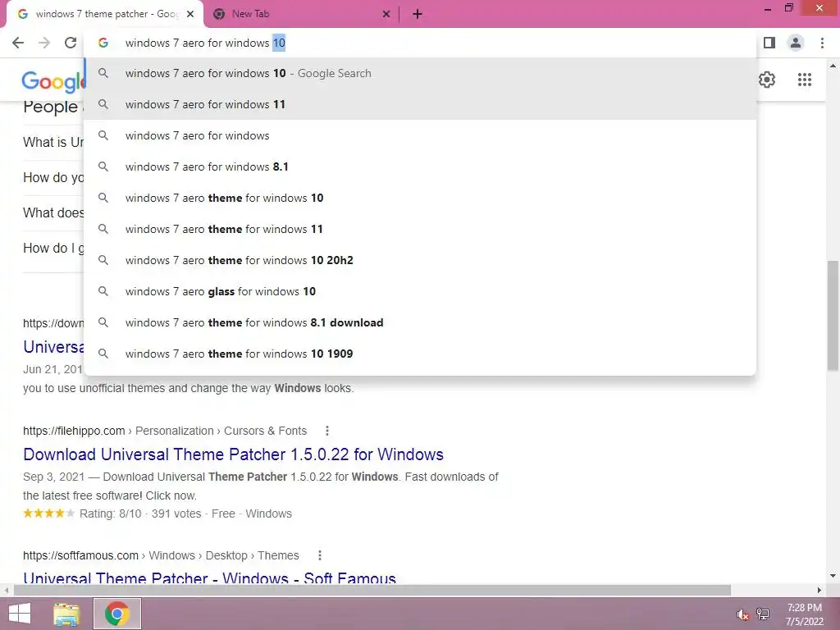Go back using the browser back arrow

(x=18, y=43)
